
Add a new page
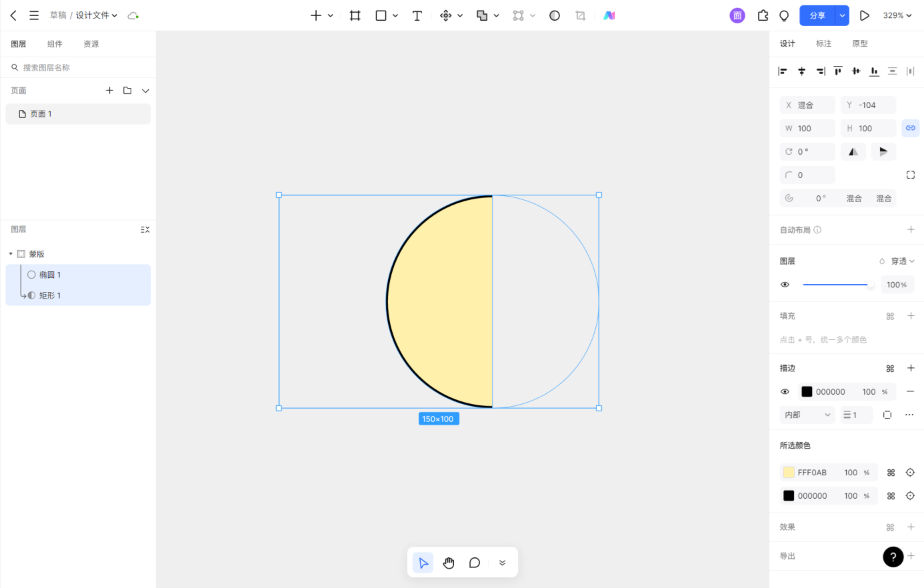[x=109, y=90]
